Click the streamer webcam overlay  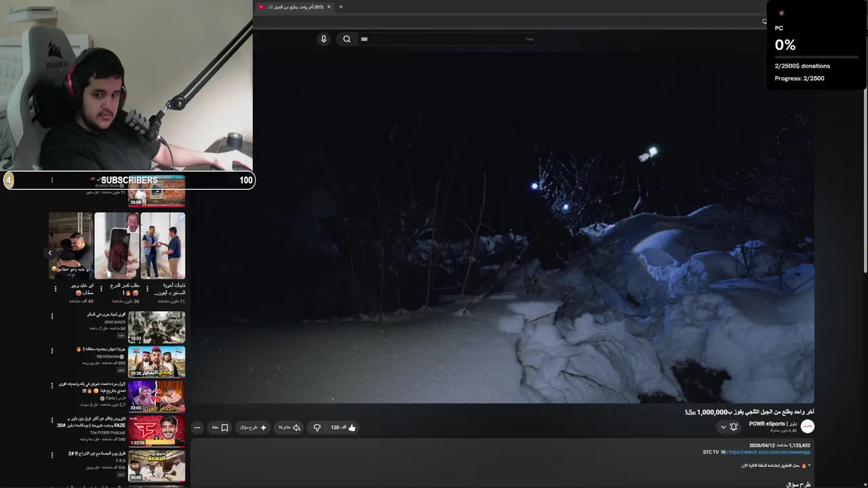tap(126, 85)
